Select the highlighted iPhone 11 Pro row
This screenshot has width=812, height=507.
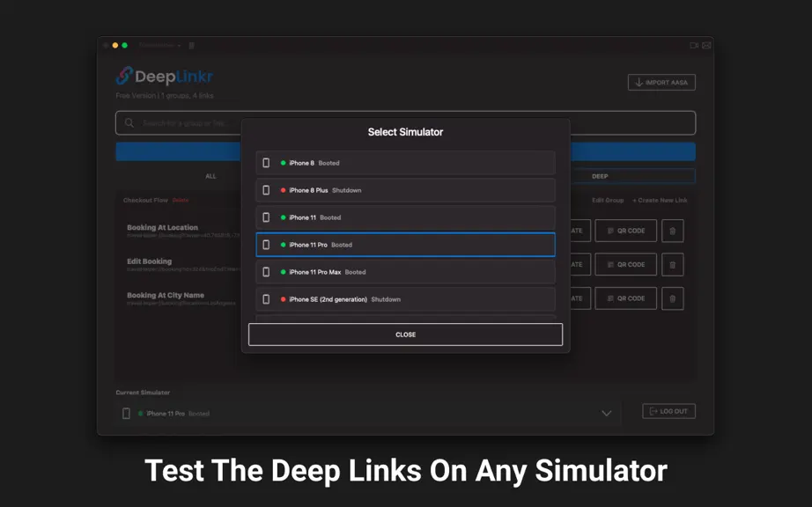pos(405,245)
